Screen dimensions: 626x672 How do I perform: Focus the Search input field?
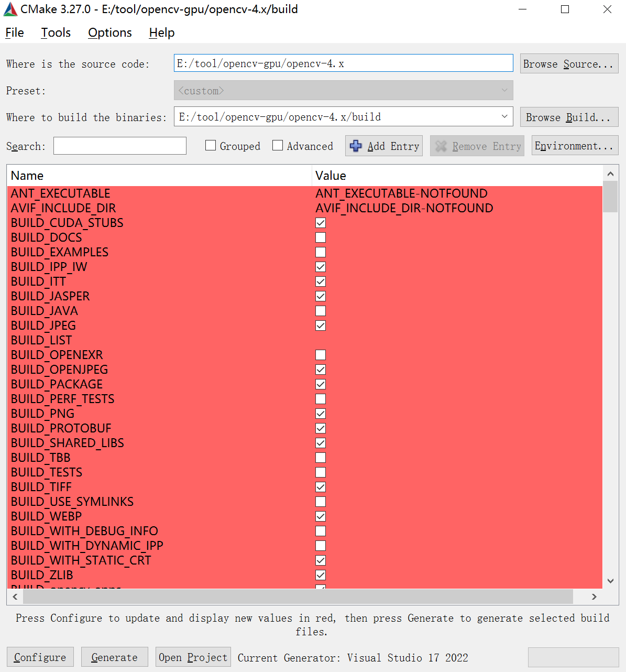[120, 146]
